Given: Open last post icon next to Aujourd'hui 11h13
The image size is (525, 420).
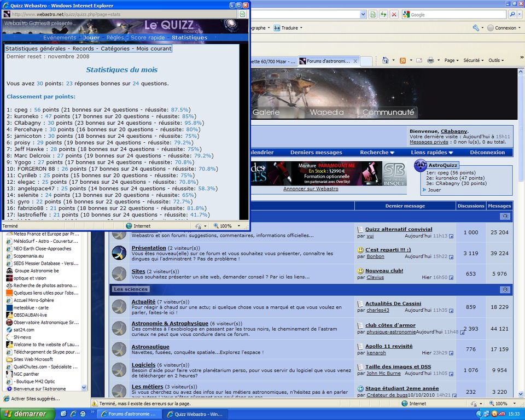Looking at the screenshot, I should (x=451, y=236).
